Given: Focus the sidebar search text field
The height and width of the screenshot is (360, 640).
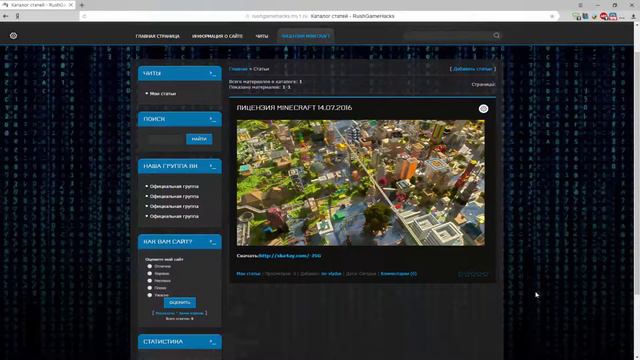Looking at the screenshot, I should pos(166,139).
